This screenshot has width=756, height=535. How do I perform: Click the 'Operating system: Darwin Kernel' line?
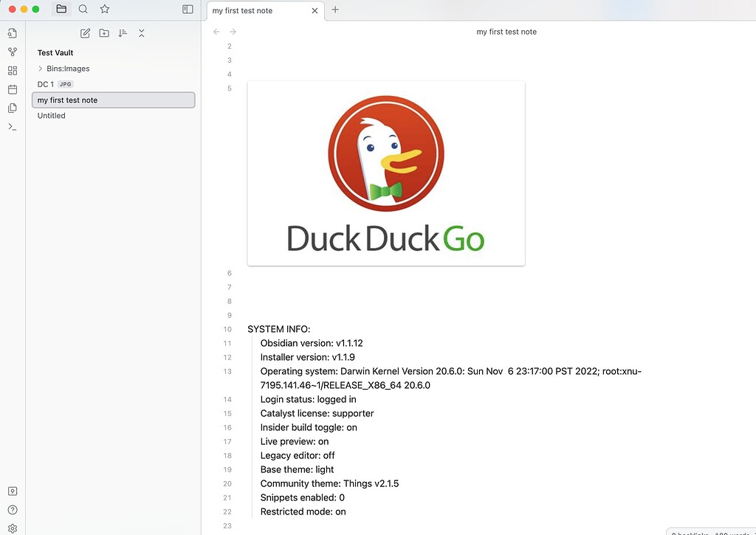point(451,379)
